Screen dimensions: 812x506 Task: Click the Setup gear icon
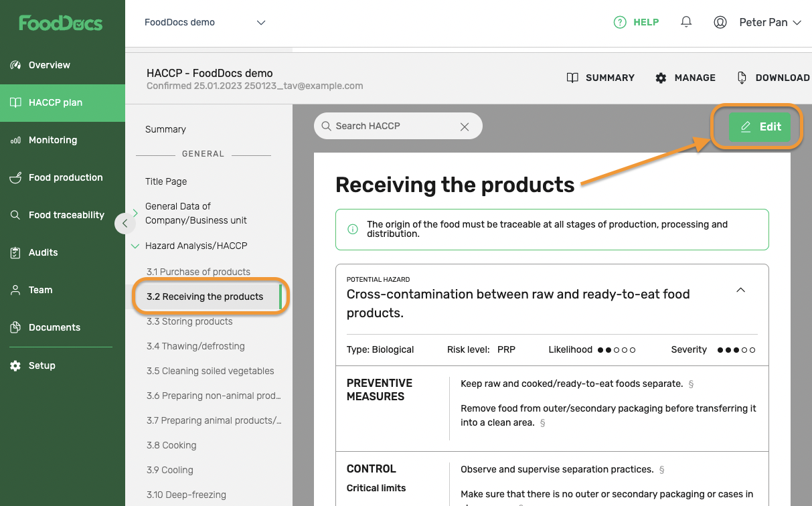15,365
